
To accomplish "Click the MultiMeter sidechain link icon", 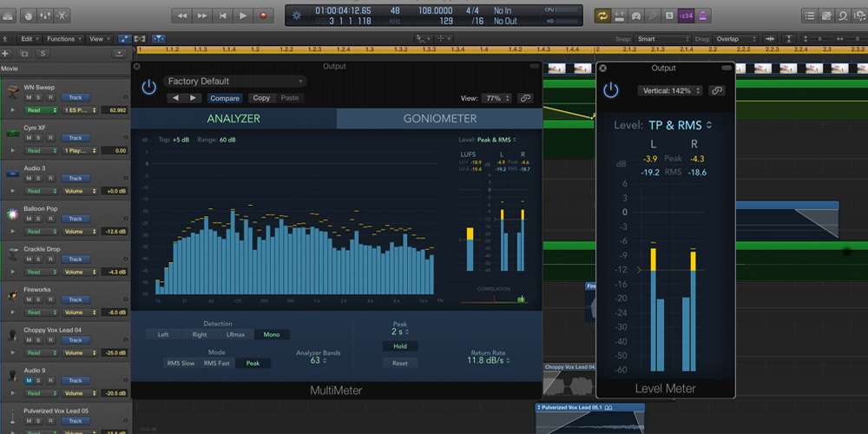I will 525,98.
